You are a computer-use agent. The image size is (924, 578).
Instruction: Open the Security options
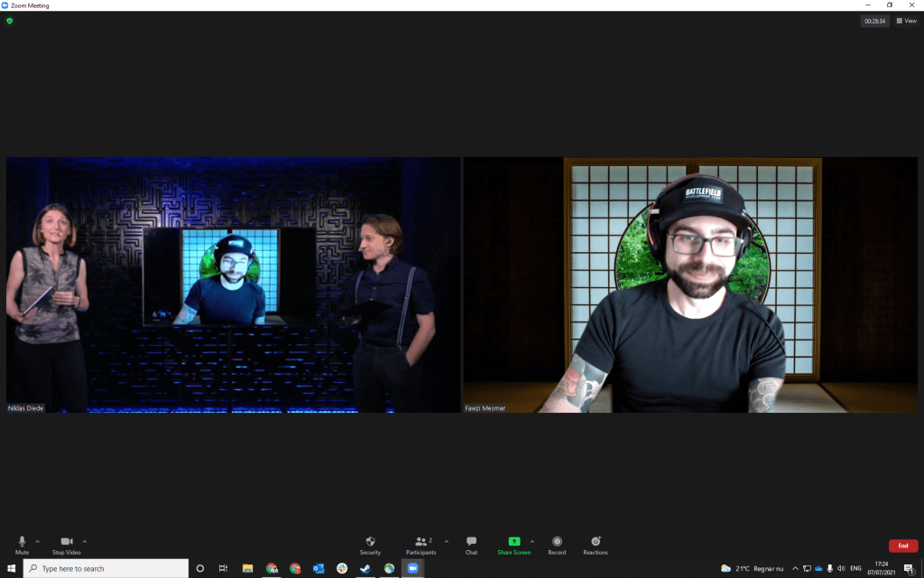coord(370,543)
